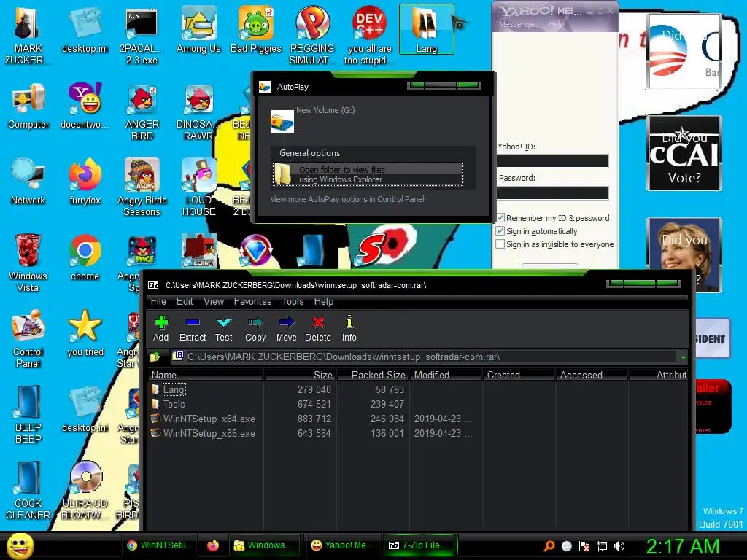The width and height of the screenshot is (747, 560).
Task: Open the View menu in 7-Zip
Action: pos(214,301)
